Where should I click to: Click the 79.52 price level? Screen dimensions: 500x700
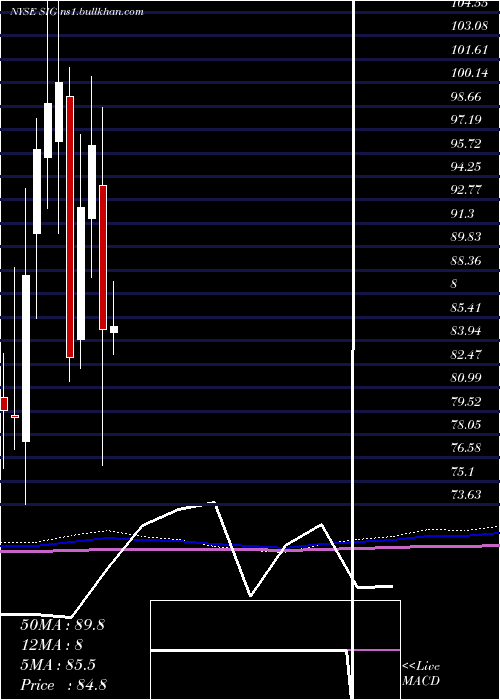(466, 401)
